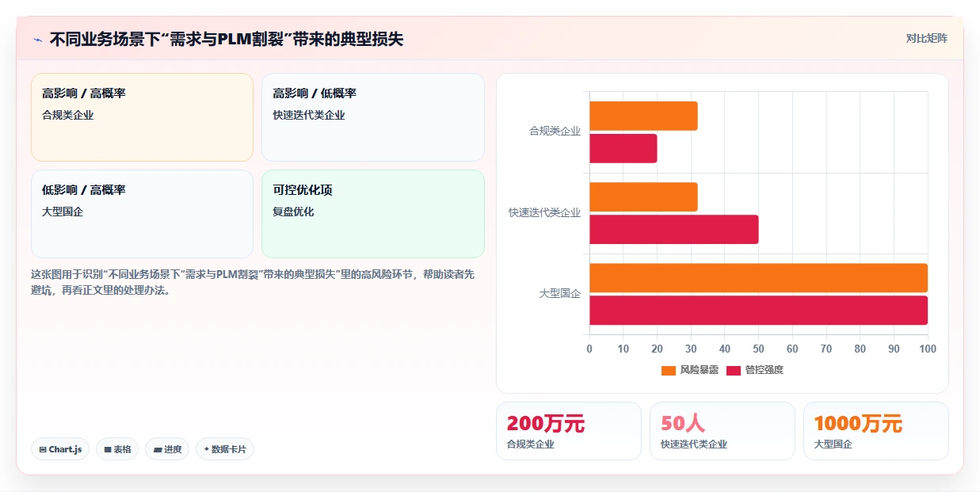Viewport: 980px width, 492px height.
Task: Click the x-axis tick label 50
Action: point(758,349)
